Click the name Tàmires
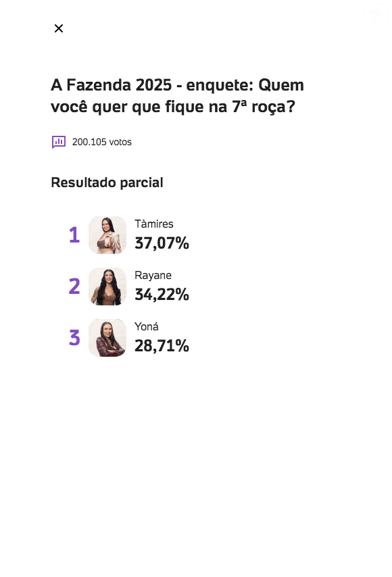392x577 pixels. 154,224
